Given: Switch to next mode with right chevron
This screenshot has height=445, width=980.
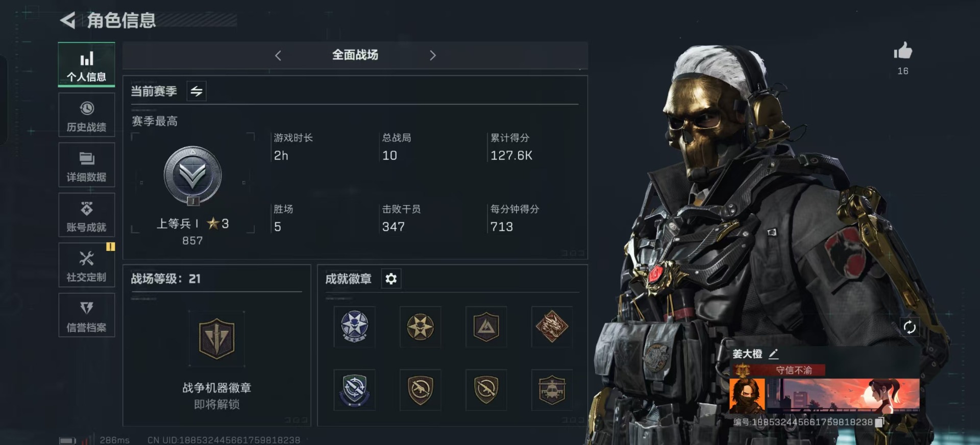Looking at the screenshot, I should [x=433, y=56].
